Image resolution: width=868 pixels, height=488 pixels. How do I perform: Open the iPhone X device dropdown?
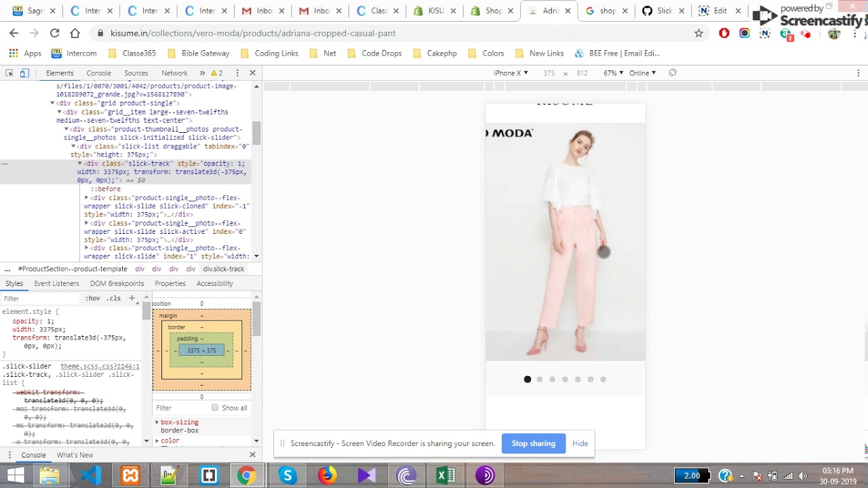[511, 73]
